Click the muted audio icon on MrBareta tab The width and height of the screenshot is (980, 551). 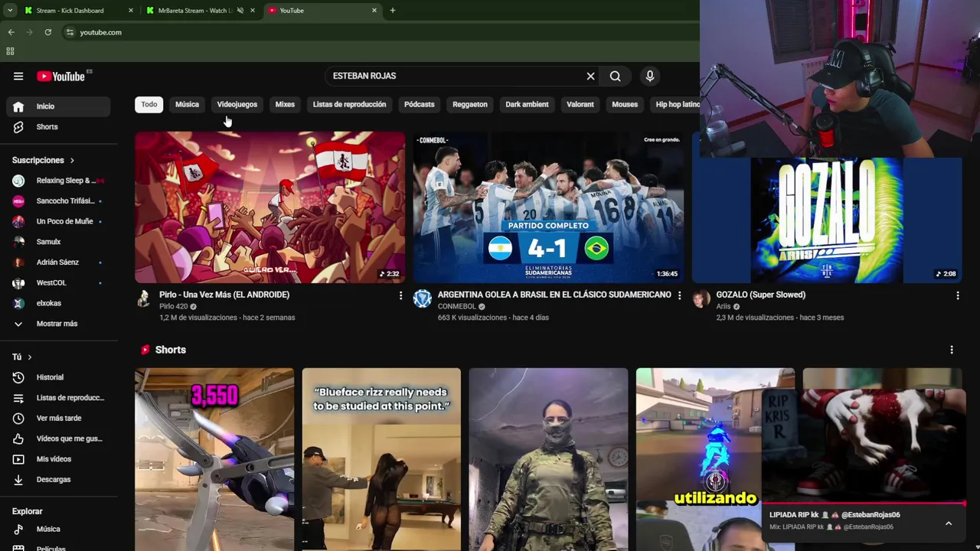(x=240, y=10)
